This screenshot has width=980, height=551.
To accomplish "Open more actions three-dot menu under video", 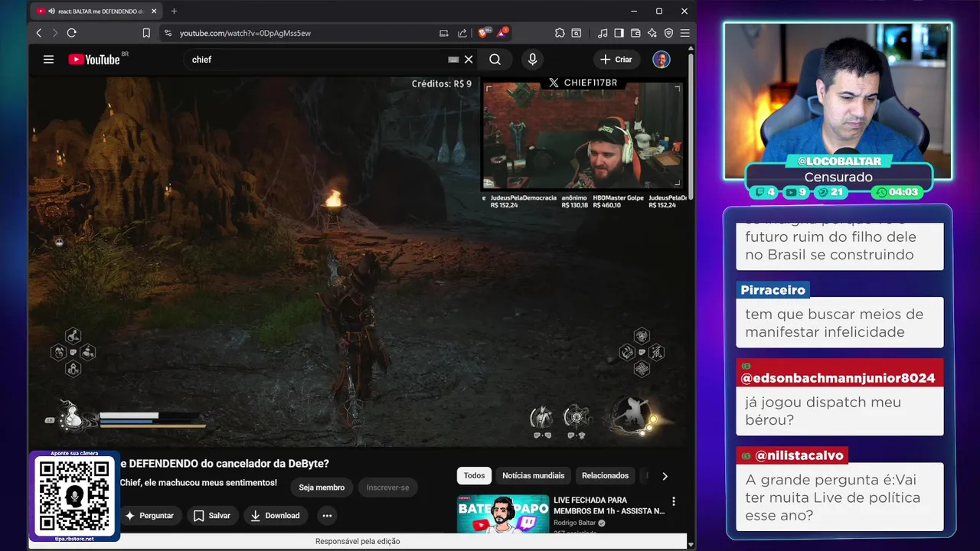I will click(x=327, y=516).
